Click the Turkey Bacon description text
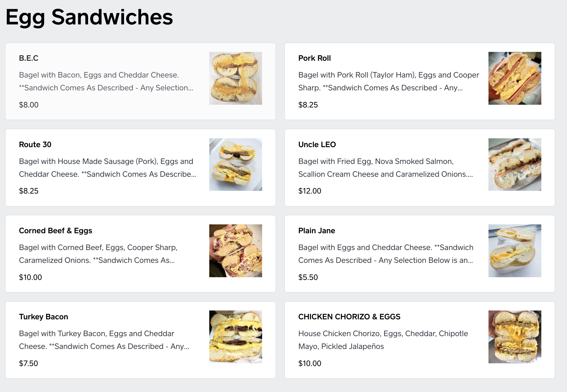Screen dimensions: 567x392 tap(104, 340)
